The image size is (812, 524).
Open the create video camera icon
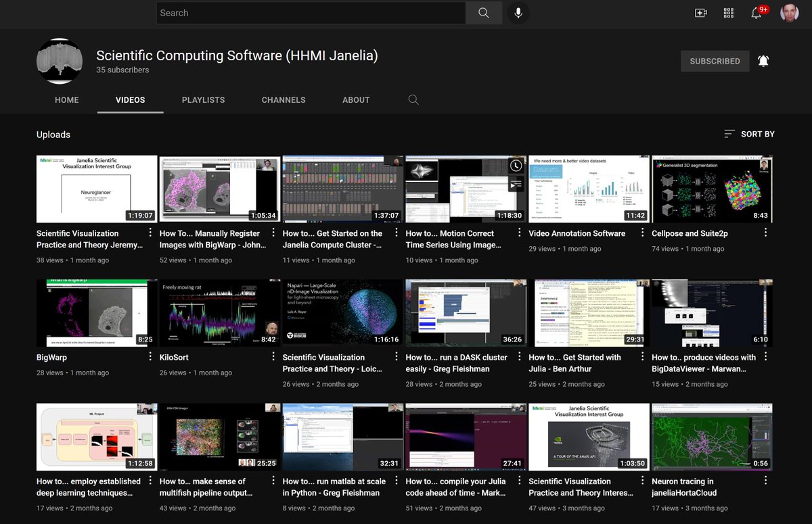click(x=701, y=13)
